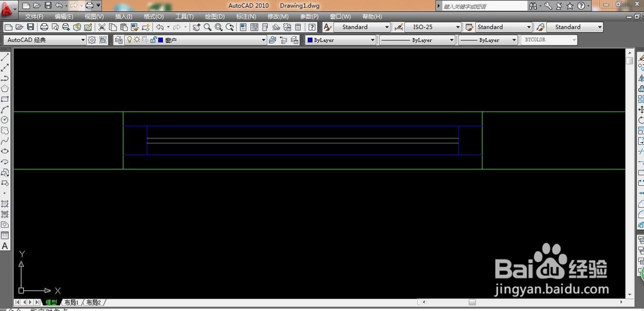
Task: Select the Region tool
Action: click(5, 225)
